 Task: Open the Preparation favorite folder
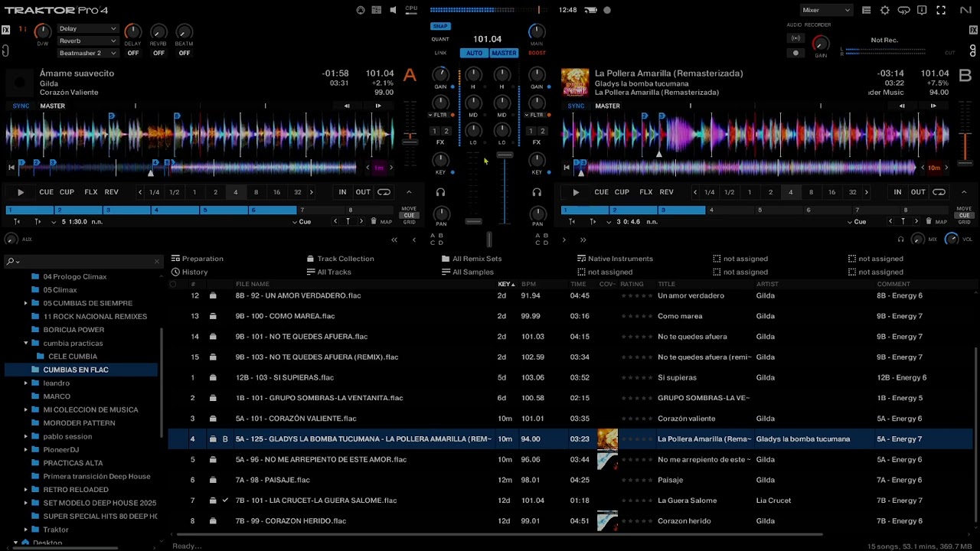click(x=198, y=259)
